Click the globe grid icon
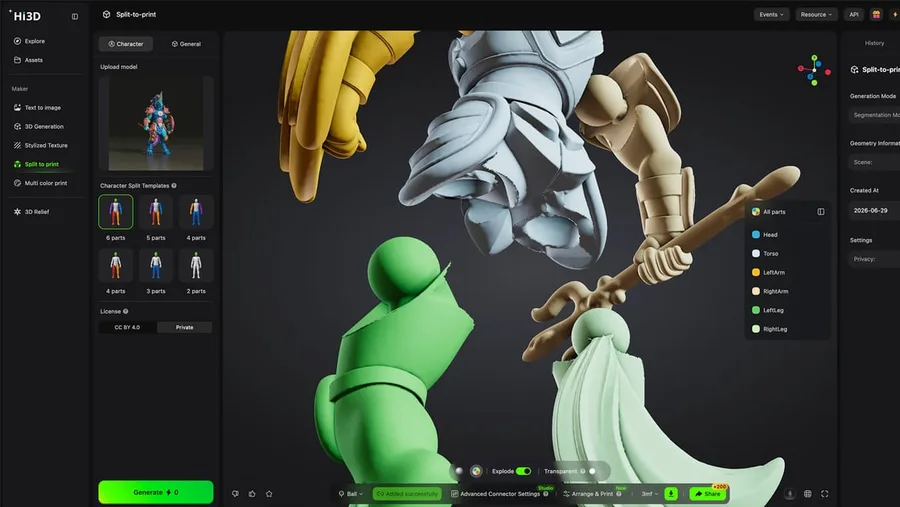 pyautogui.click(x=808, y=494)
